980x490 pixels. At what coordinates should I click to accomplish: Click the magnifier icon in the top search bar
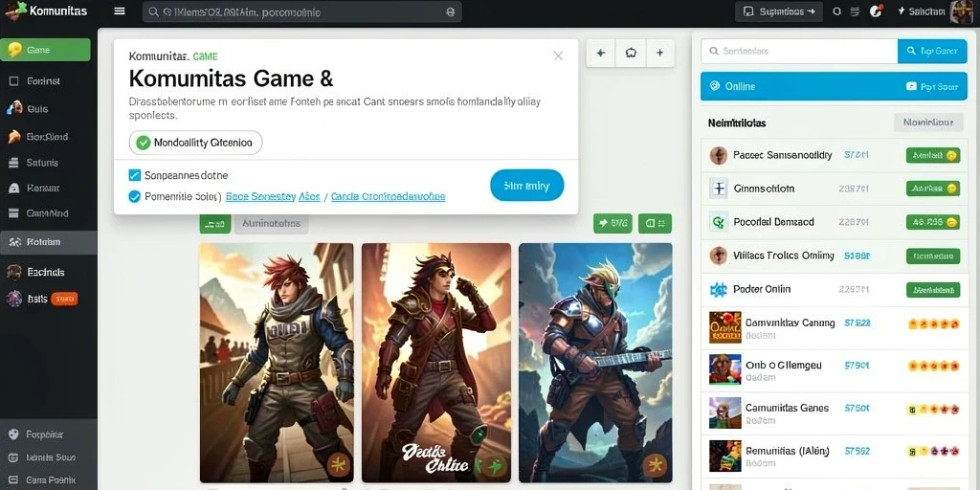point(152,11)
